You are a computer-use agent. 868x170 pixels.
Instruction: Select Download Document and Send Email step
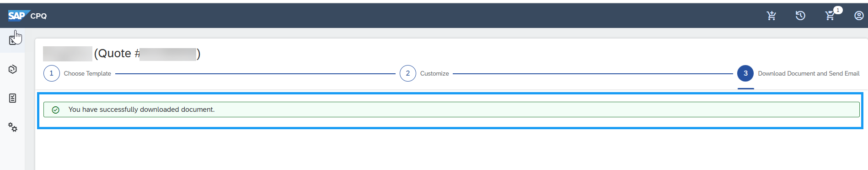point(809,73)
